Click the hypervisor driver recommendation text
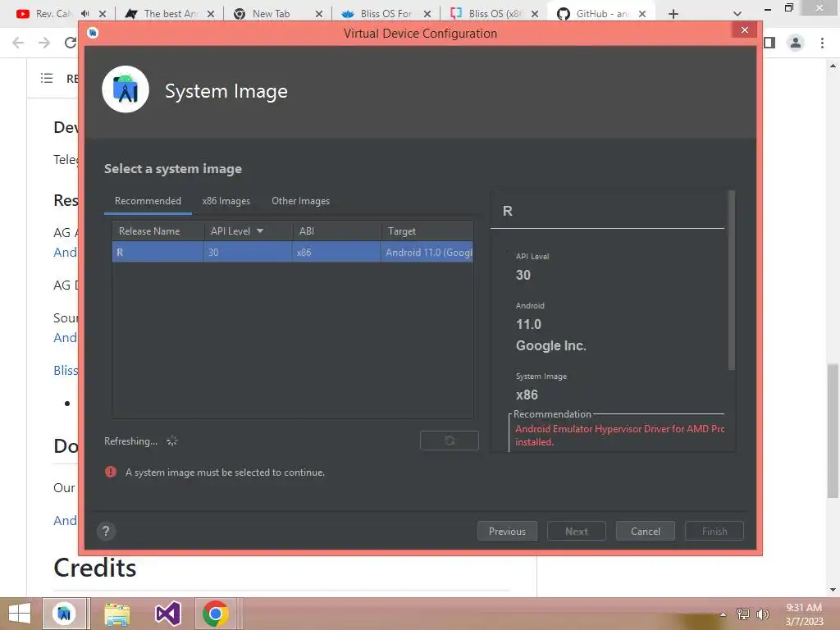The width and height of the screenshot is (840, 630). [619, 435]
